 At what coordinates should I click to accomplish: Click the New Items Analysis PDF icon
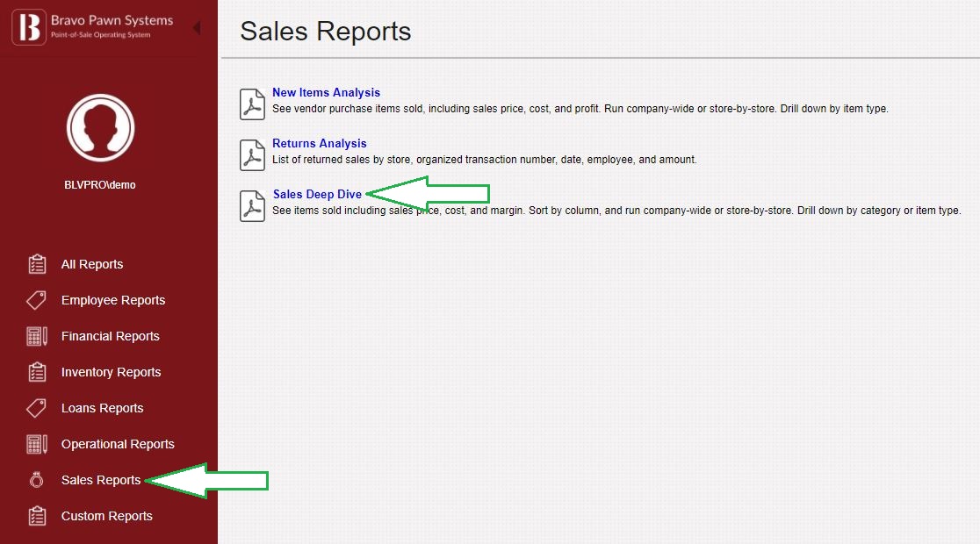click(253, 104)
